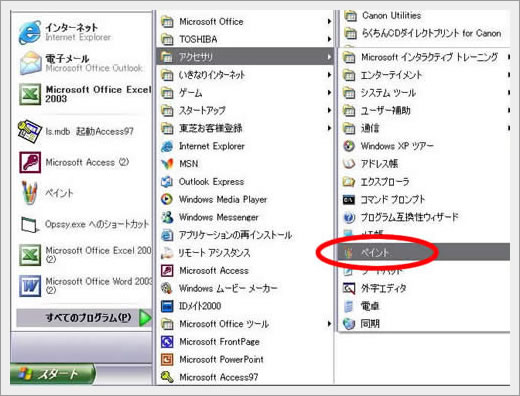Open Outlook Express icon
The height and width of the screenshot is (396, 520).
167,182
